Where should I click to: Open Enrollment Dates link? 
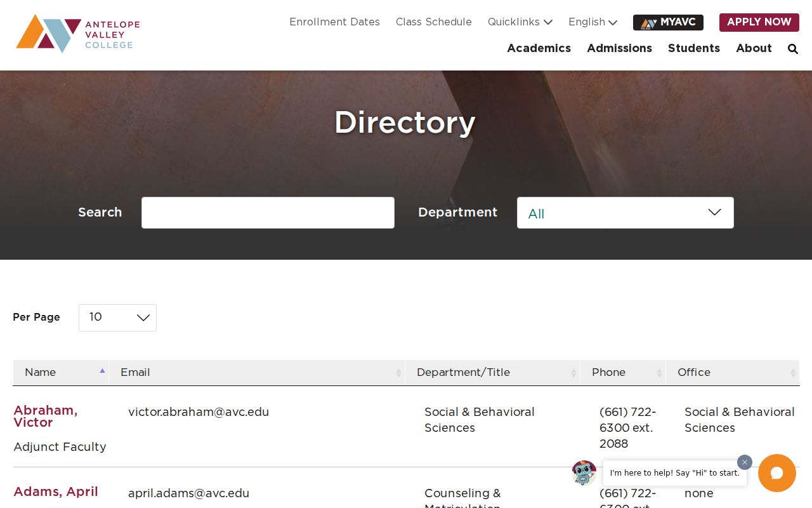(x=334, y=22)
